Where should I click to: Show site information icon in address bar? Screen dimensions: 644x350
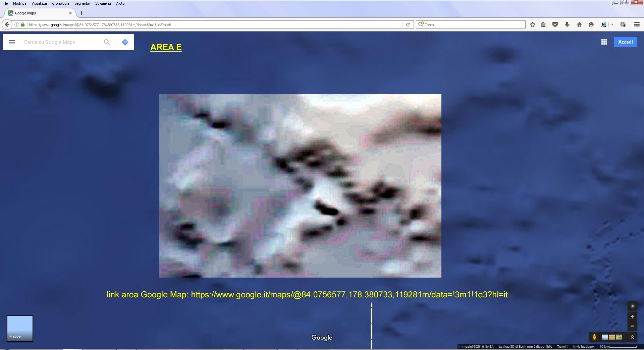point(16,24)
